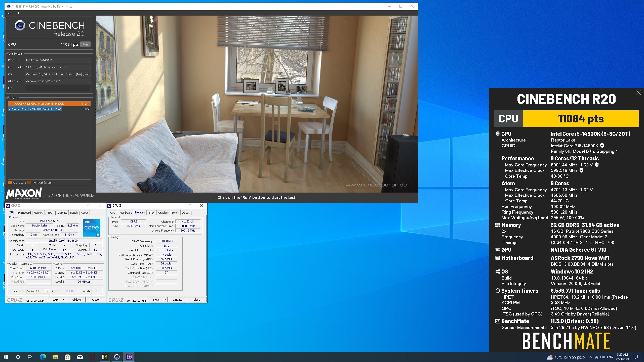Click the Multiplier value x 60.0 (8.0 - 53.0)
Image resolution: width=644 pixels, height=362 pixels.
coord(38,273)
